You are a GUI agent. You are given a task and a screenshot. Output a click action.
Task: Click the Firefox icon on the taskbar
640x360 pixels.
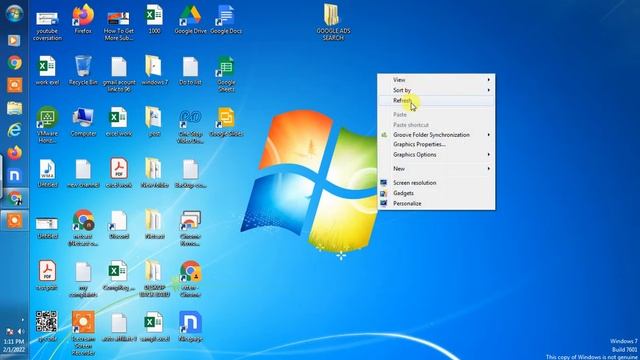[x=14, y=153]
